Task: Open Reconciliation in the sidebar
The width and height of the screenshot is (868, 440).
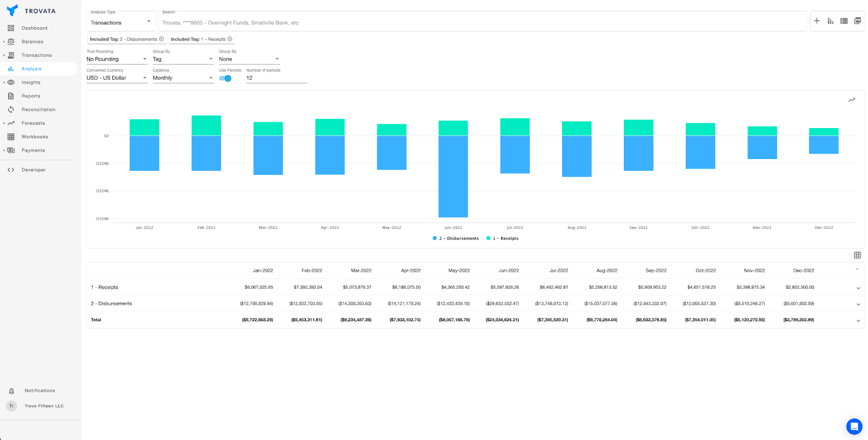Action: [38, 110]
